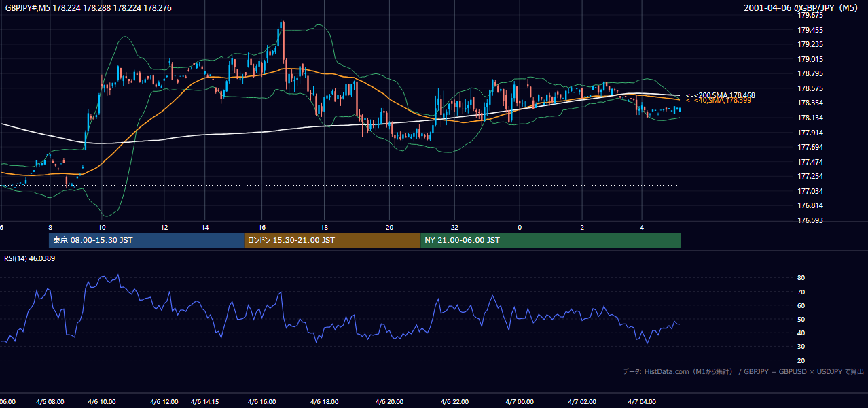Click the 4/7 00:00 bottom time label

point(520,401)
